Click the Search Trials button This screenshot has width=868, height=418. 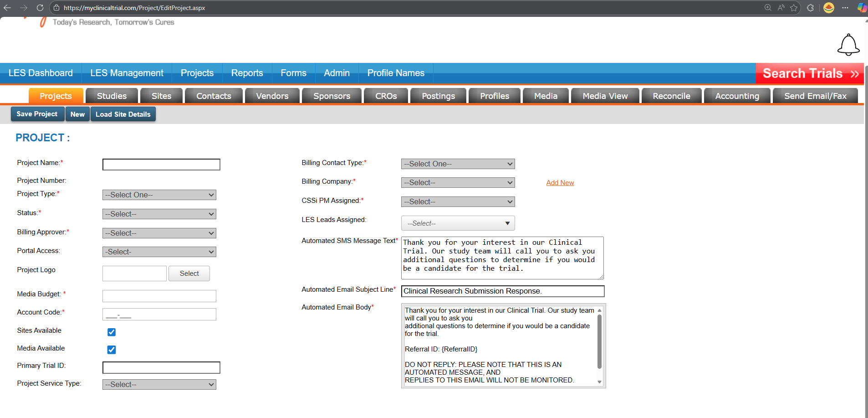click(x=810, y=73)
